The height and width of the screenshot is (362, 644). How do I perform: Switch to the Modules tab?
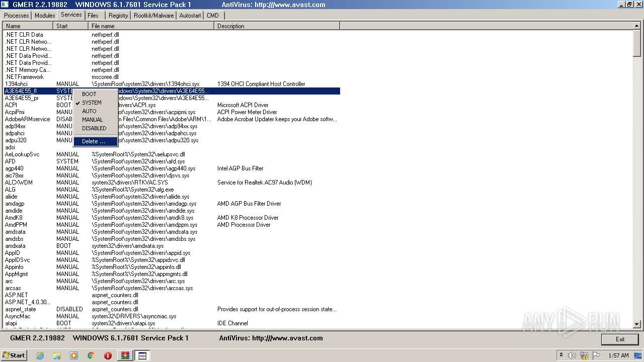[x=45, y=16]
